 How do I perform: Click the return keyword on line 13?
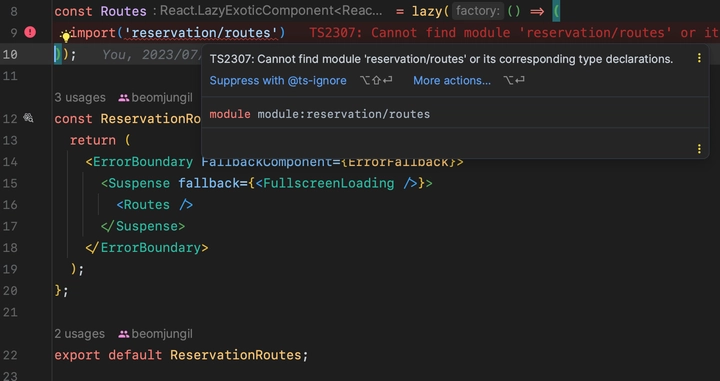(93, 140)
